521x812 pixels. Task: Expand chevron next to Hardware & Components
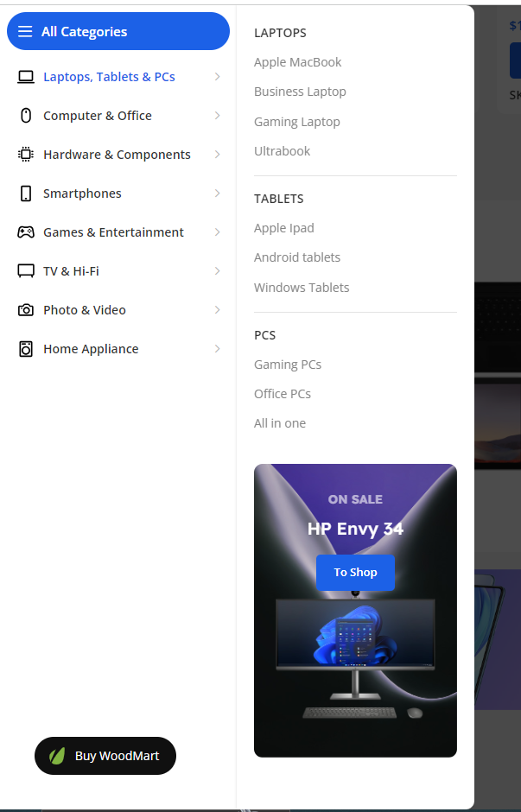click(218, 155)
